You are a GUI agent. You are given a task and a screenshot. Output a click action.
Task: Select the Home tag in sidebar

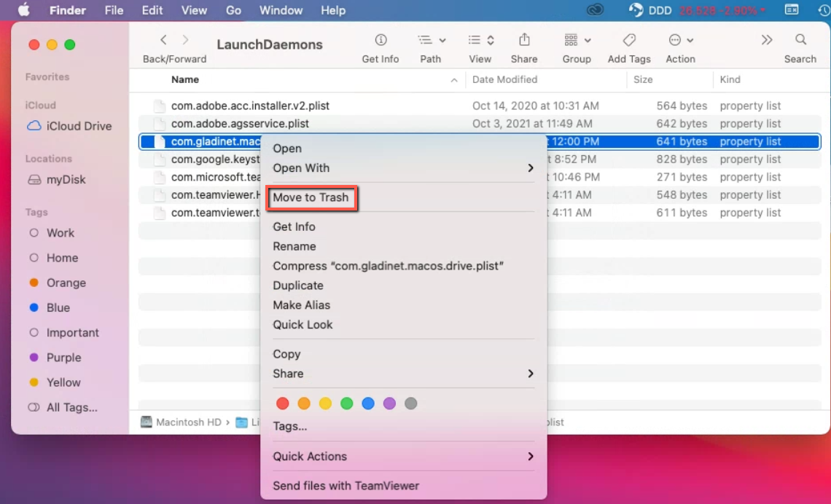coord(53,258)
